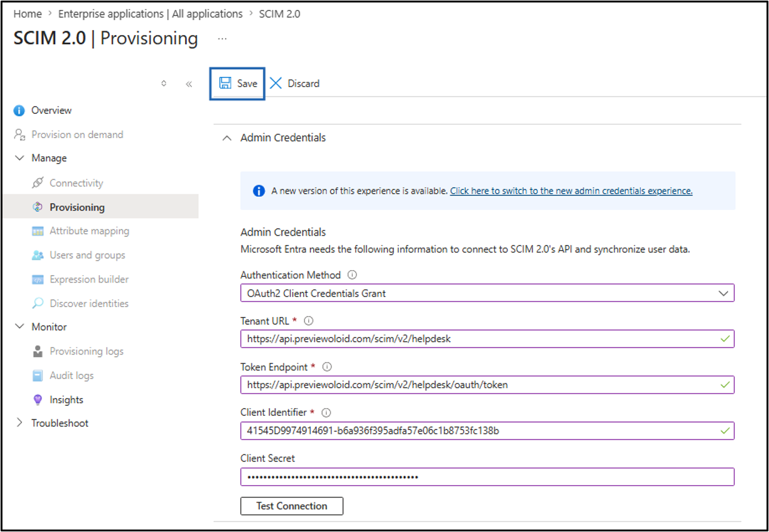The image size is (769, 532).
Task: Click the Save button in toolbar
Action: [x=238, y=84]
